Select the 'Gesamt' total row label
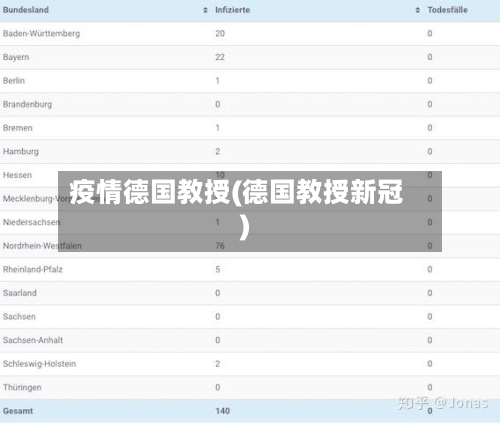The height and width of the screenshot is (424, 500). [x=18, y=411]
